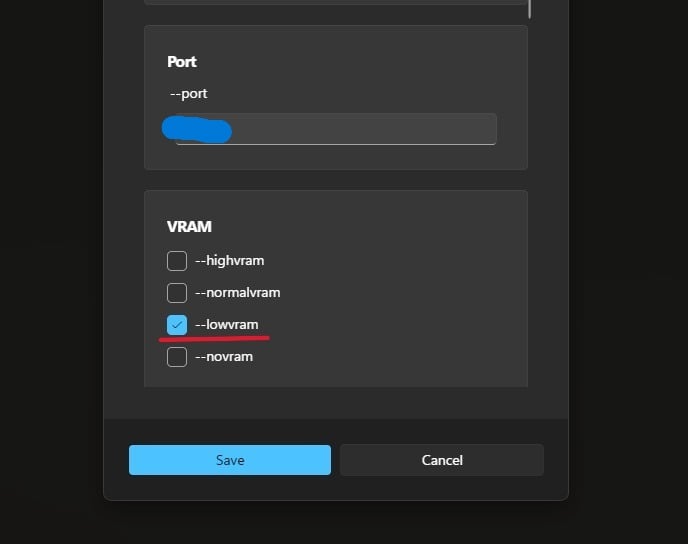Image resolution: width=688 pixels, height=544 pixels.
Task: Click the red underline beneath --lowvram
Action: tap(214, 338)
